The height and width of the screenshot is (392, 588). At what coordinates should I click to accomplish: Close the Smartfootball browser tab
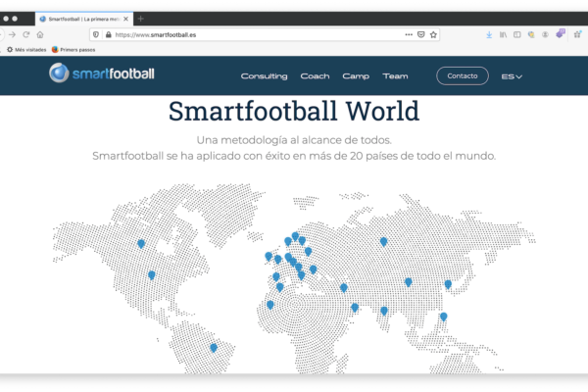tap(125, 19)
